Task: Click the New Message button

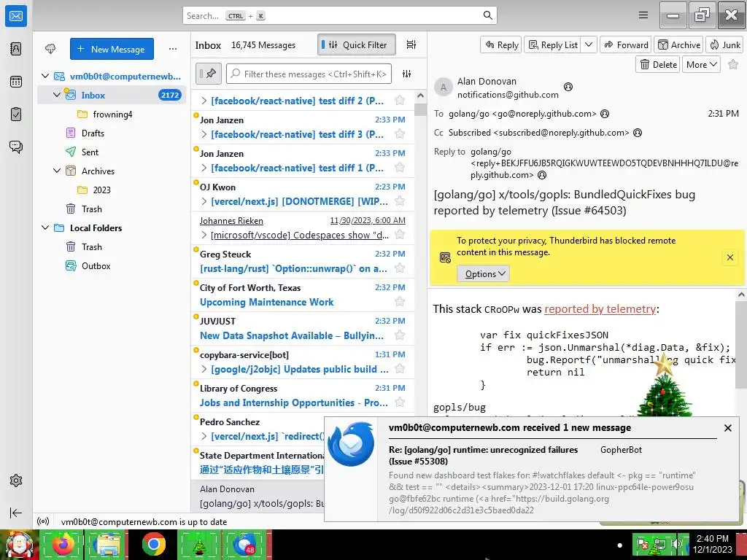Action: pyautogui.click(x=112, y=49)
